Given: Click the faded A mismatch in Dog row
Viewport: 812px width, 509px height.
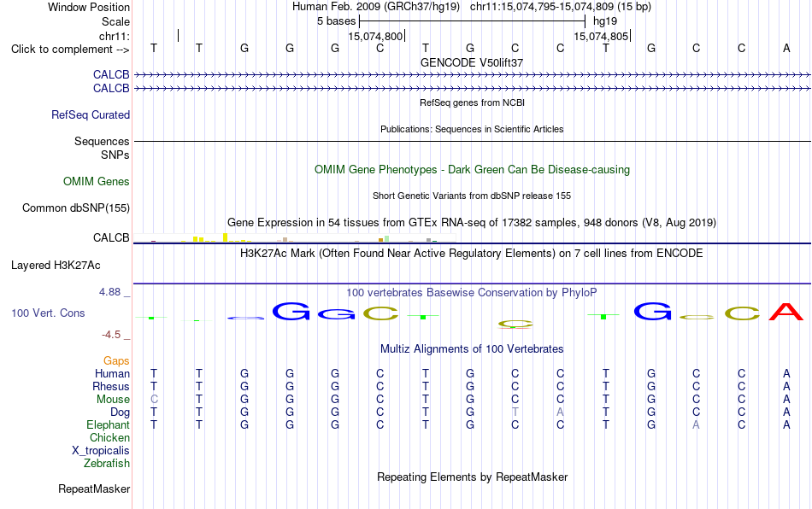Looking at the screenshot, I should [560, 412].
